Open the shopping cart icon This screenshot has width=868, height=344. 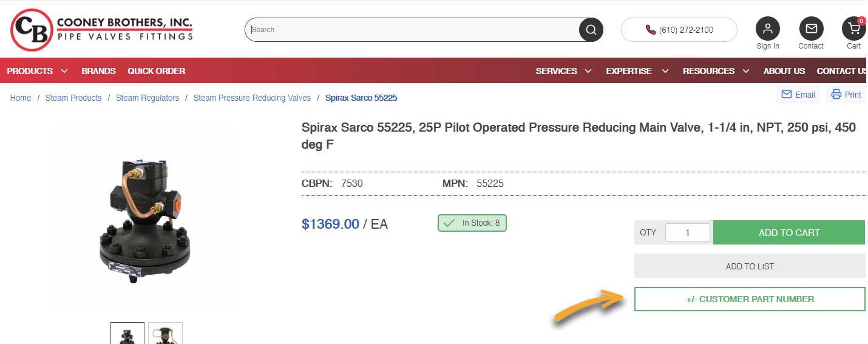(853, 29)
